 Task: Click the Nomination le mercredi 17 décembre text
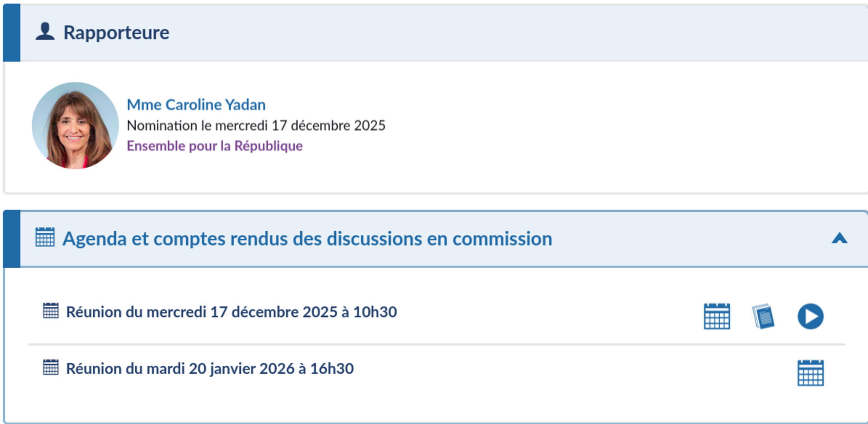[x=256, y=125]
